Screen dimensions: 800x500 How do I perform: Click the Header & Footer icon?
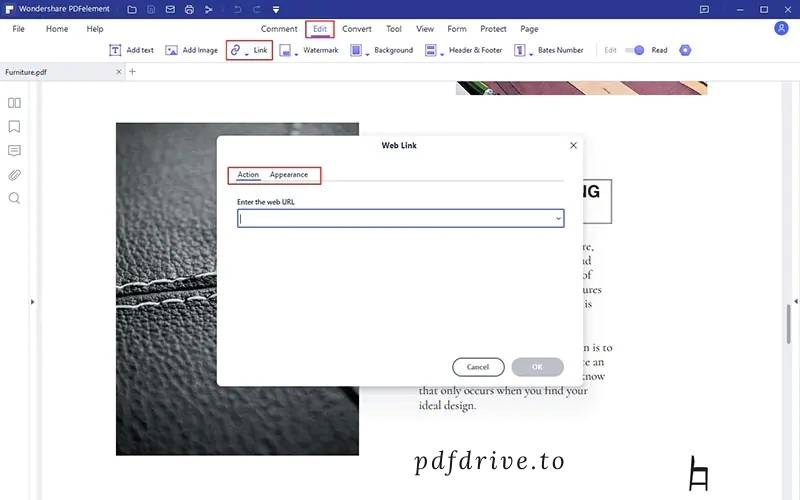click(x=431, y=50)
